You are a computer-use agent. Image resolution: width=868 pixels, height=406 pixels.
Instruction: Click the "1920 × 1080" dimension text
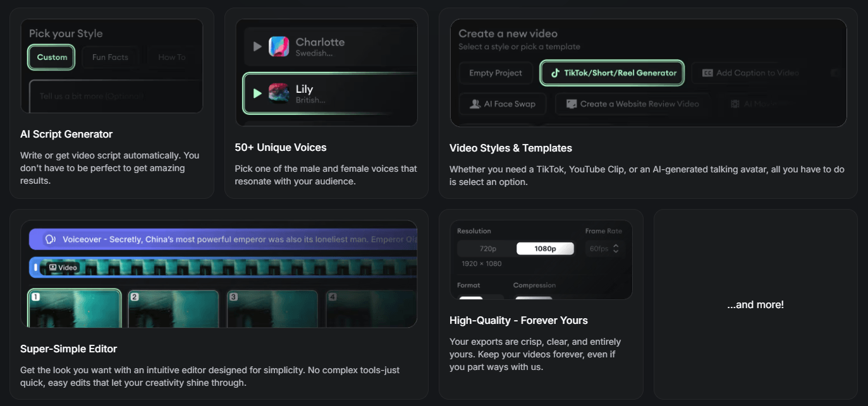click(482, 263)
